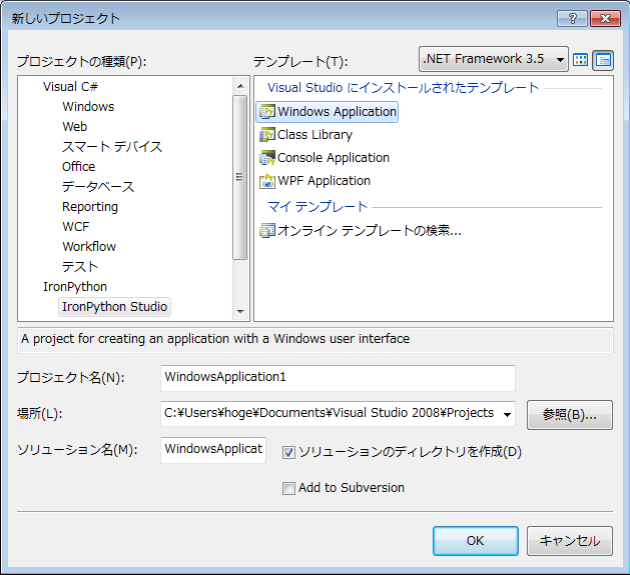Open the .NET Framework 3.5 dropdown

[493, 59]
